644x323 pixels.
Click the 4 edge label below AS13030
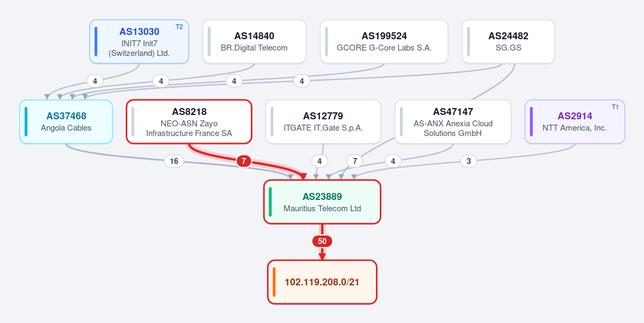tap(95, 81)
